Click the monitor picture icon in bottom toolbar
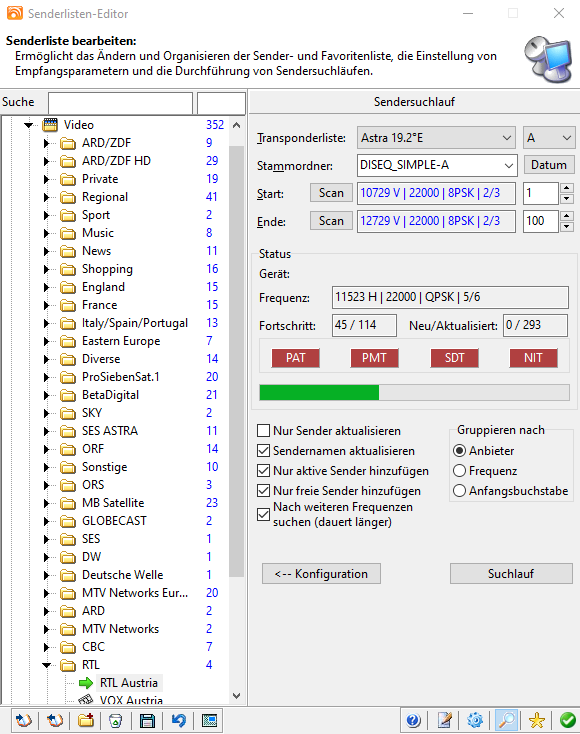Screen dimensions: 580x734 click(x=209, y=720)
